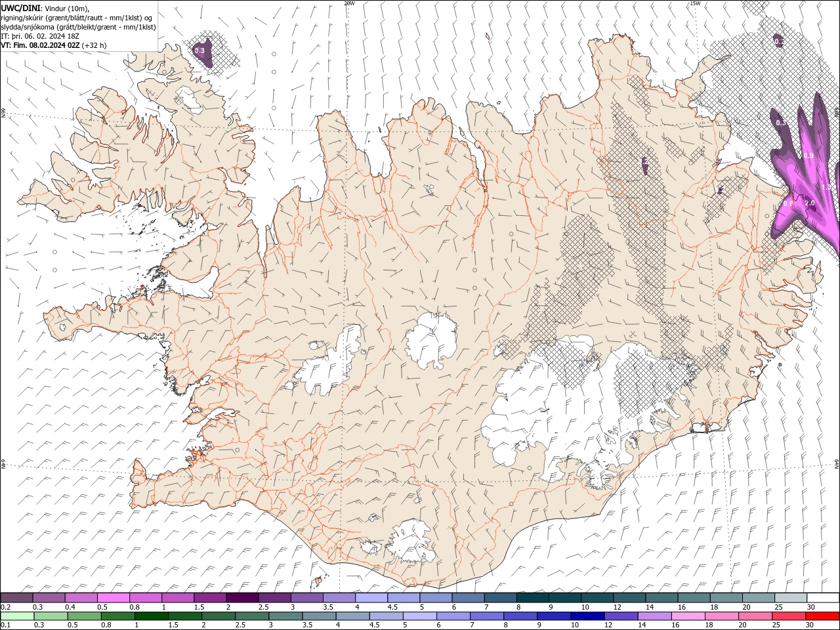Pick the pale grey swatch labeled 25, upper row
840x630 pixels.
791,598
